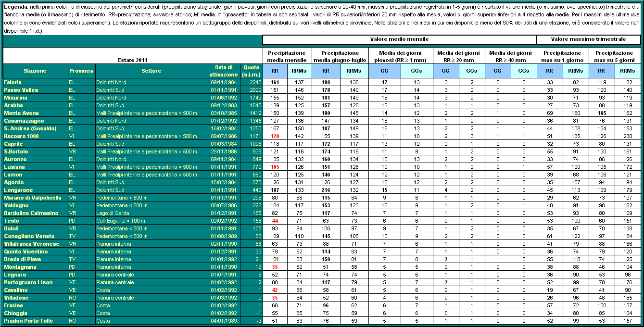Select Teolo's red 44 precipitation value

pos(275,221)
